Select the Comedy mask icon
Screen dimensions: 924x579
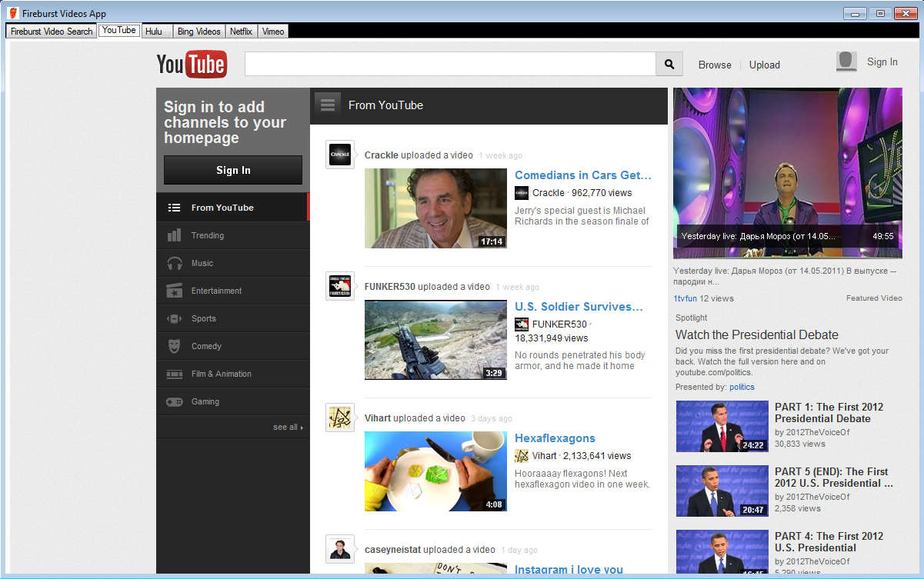coord(175,346)
